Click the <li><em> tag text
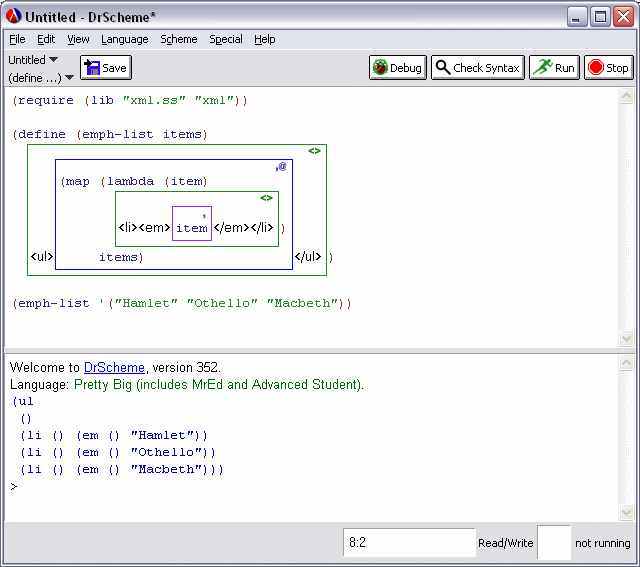 pos(144,227)
